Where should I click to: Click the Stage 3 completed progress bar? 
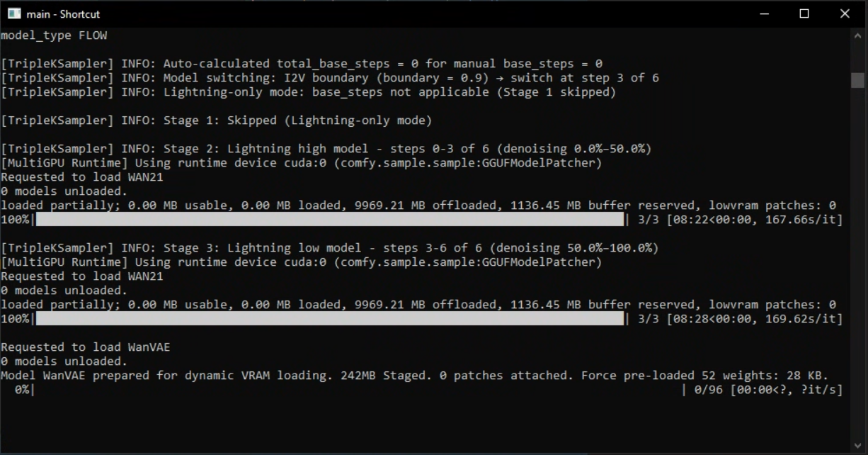point(330,319)
